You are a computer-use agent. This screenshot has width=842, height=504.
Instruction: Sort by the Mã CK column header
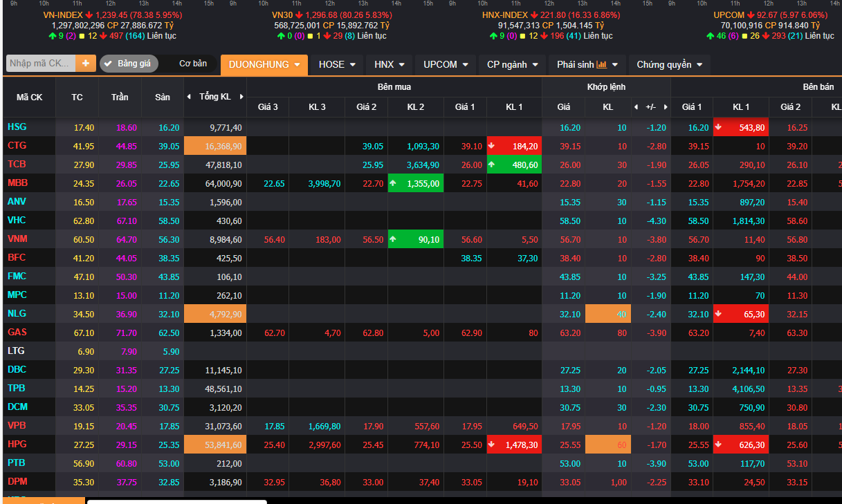(x=29, y=97)
